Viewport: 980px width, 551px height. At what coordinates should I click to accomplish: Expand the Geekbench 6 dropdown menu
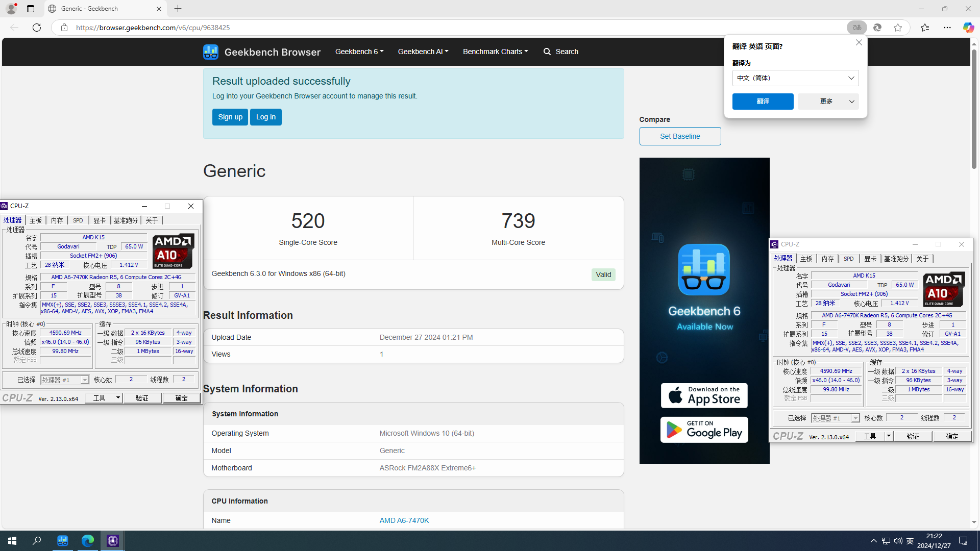pos(359,52)
